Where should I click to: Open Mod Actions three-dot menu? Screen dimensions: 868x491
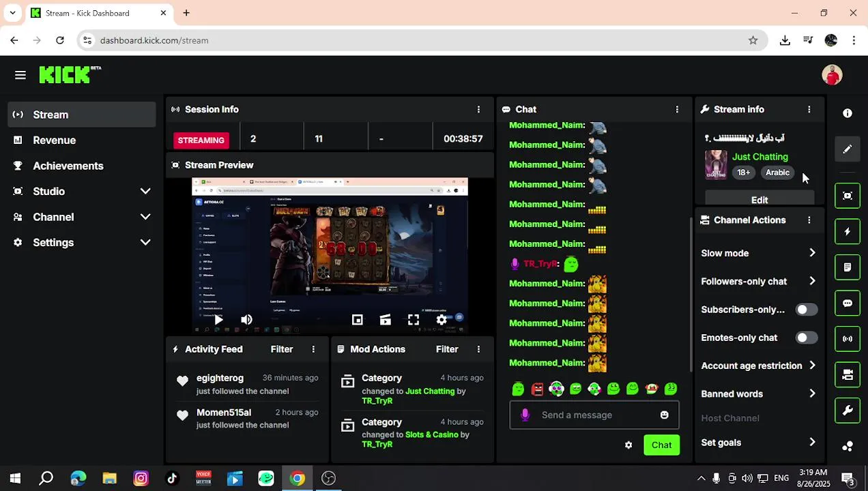[478, 349]
